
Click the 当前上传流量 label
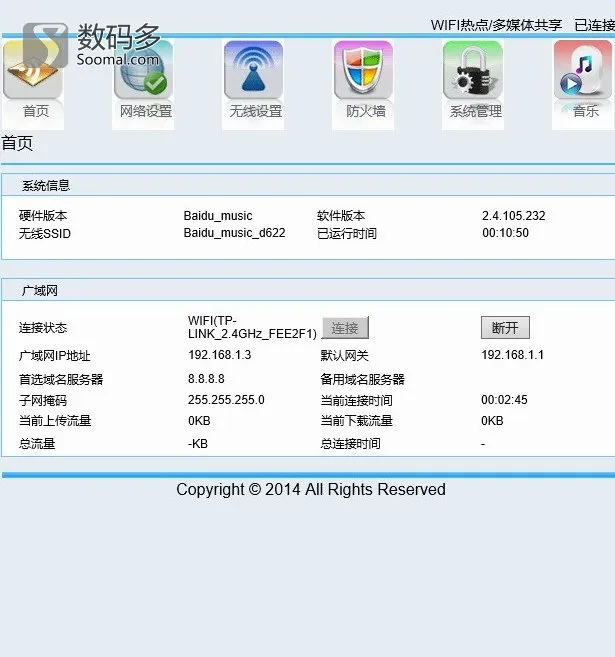(x=55, y=421)
